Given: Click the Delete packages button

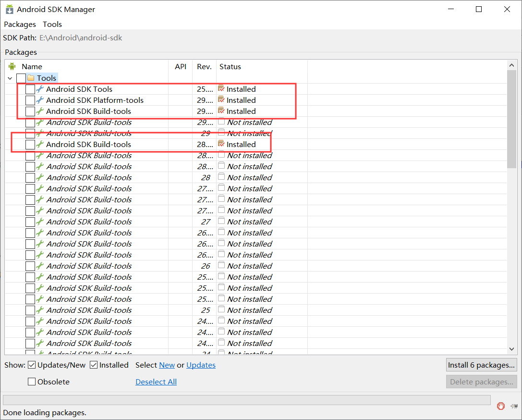Looking at the screenshot, I should pyautogui.click(x=481, y=382).
